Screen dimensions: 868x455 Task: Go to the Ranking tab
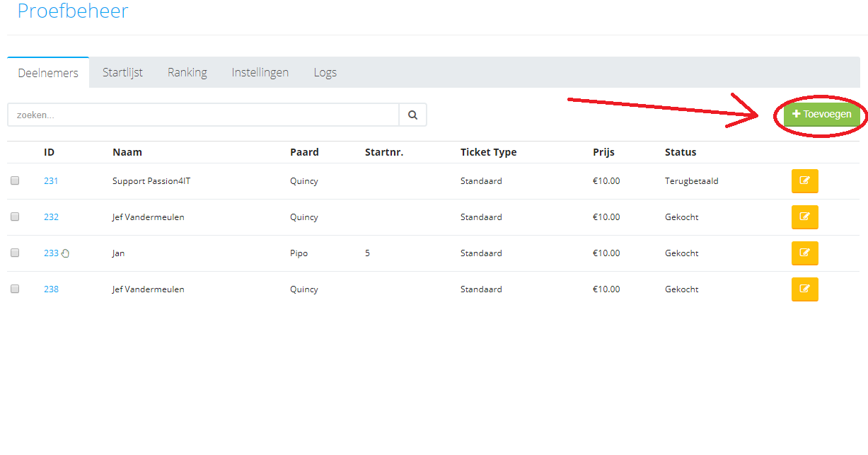(187, 72)
